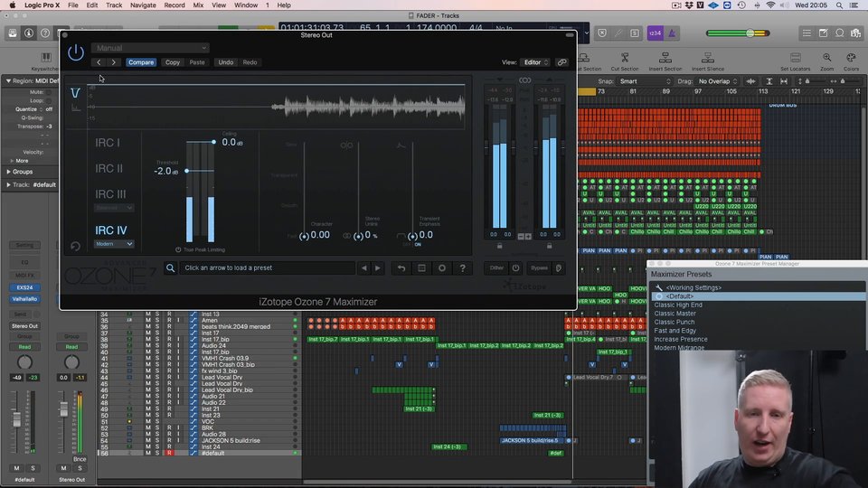Expand the Track #default disclosure triangle
This screenshot has width=868, height=488.
pyautogui.click(x=8, y=184)
